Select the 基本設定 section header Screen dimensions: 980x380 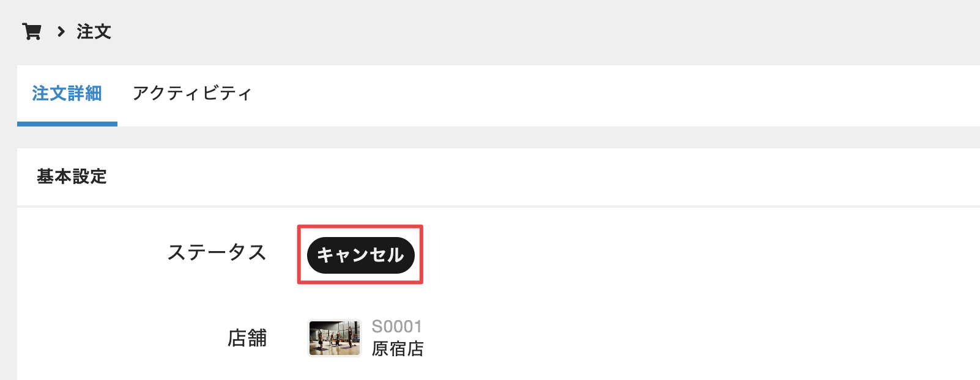click(x=72, y=177)
